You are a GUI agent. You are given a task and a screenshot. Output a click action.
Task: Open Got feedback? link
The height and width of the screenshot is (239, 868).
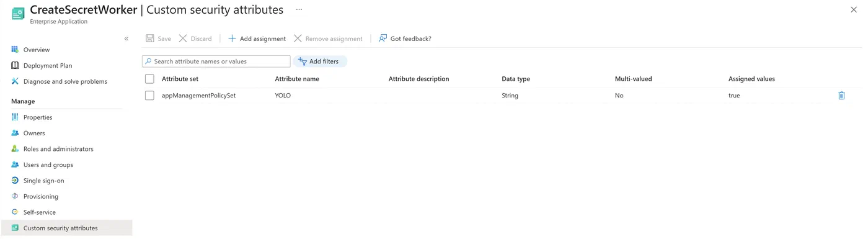pos(405,38)
